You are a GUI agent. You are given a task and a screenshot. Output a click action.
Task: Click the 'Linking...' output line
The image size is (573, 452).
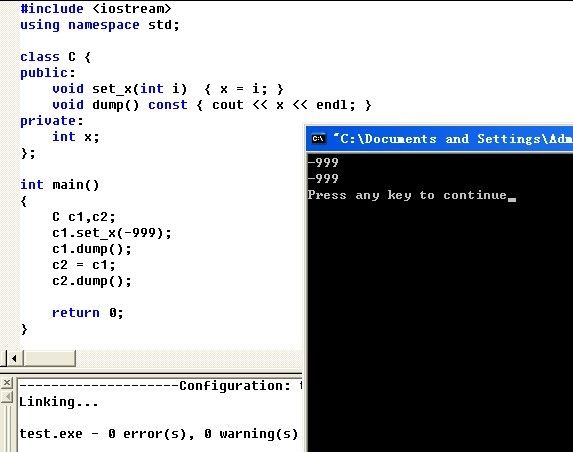[x=58, y=402]
